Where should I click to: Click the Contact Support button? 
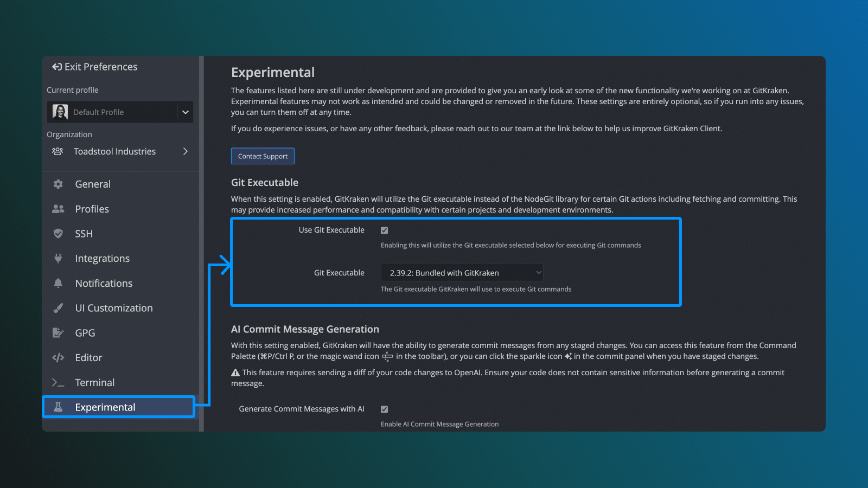[263, 156]
